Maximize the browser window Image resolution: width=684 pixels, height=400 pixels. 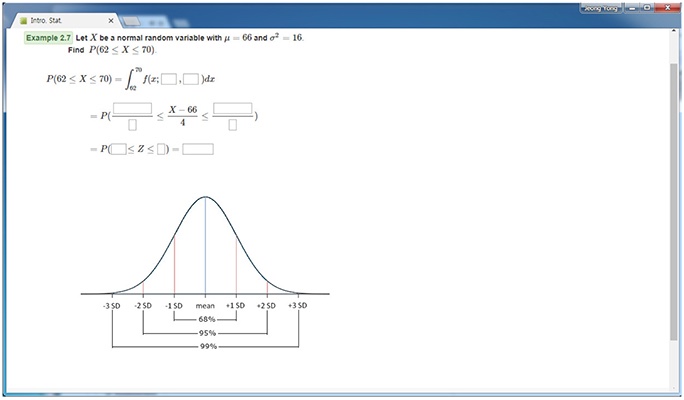(x=649, y=7)
